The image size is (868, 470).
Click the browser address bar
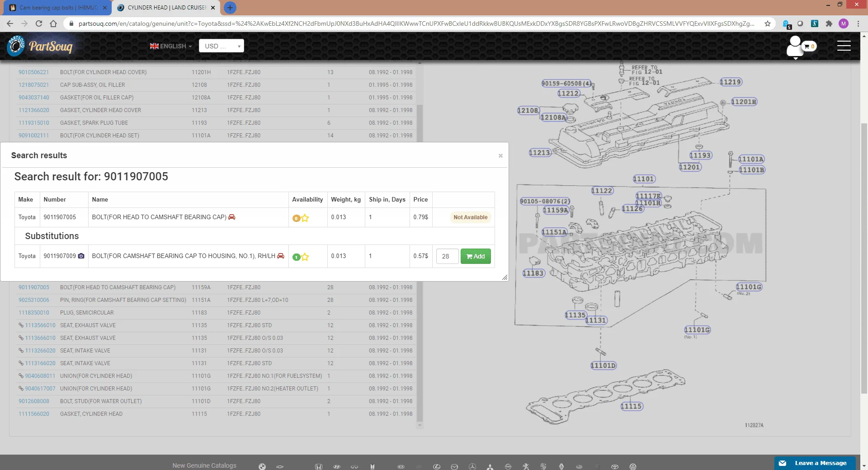coord(416,23)
